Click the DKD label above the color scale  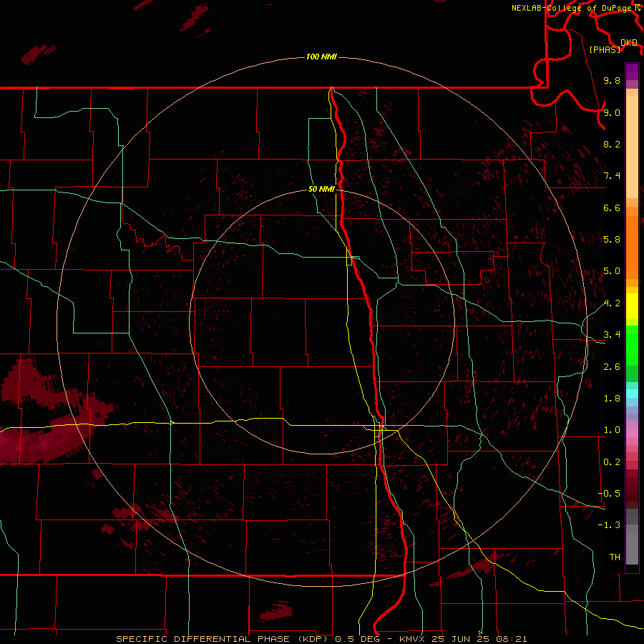click(629, 43)
